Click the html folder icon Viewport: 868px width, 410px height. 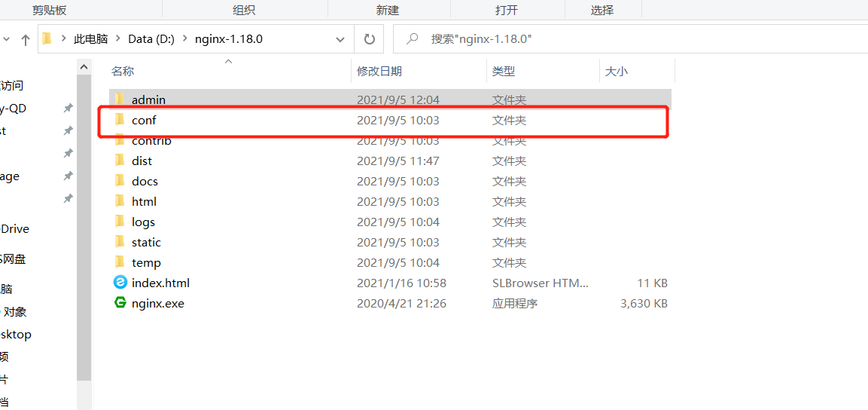pyautogui.click(x=120, y=201)
